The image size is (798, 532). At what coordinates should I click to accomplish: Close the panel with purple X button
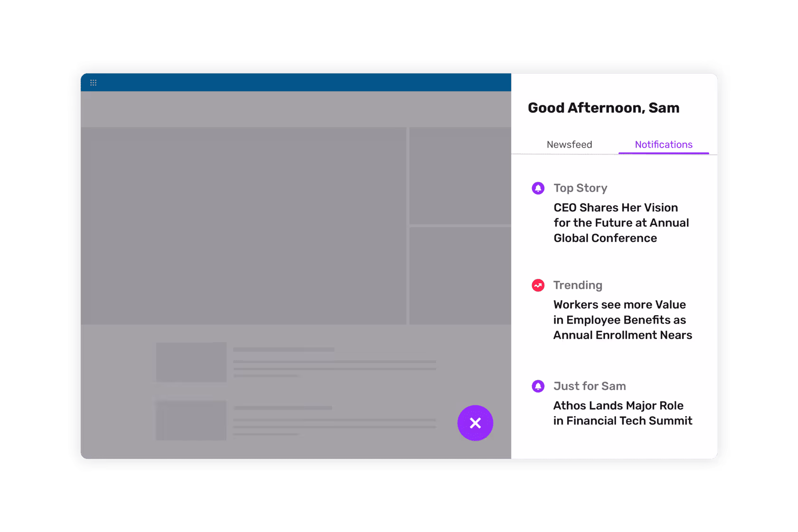point(475,423)
